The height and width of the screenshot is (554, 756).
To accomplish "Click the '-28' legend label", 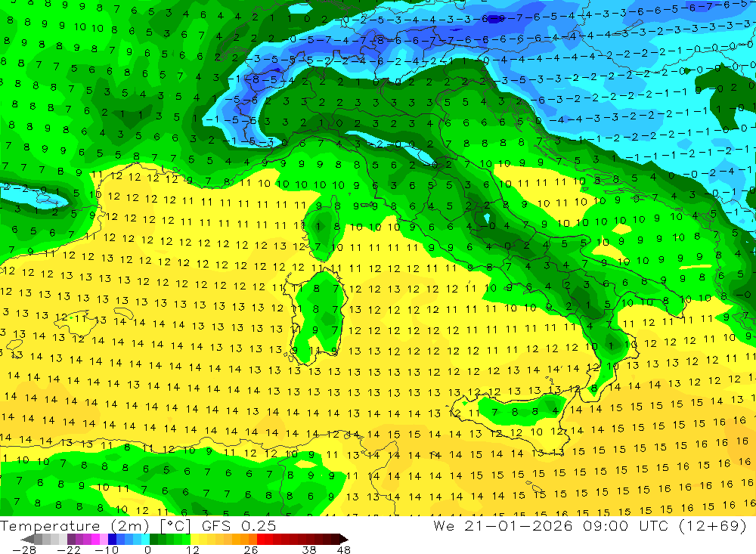I will point(23,549).
